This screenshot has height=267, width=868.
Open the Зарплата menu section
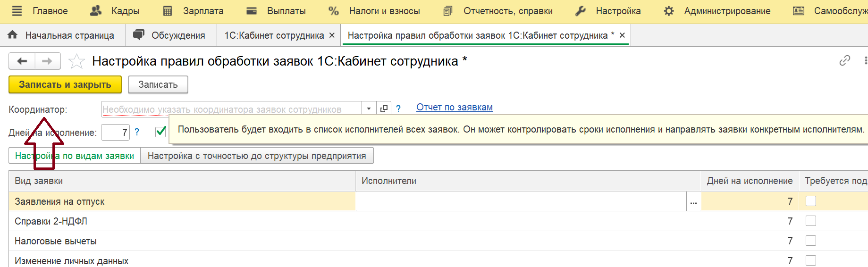pos(194,11)
